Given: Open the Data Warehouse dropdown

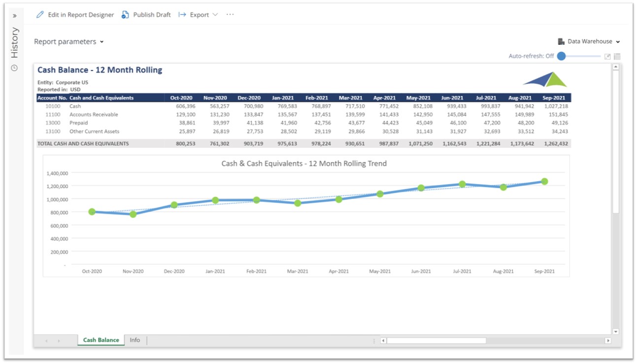Looking at the screenshot, I should 589,42.
